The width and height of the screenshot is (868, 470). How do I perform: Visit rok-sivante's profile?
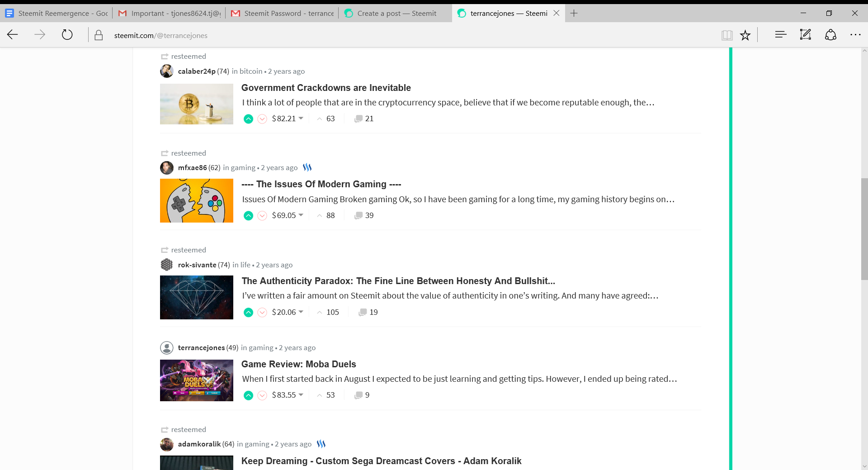click(x=197, y=265)
